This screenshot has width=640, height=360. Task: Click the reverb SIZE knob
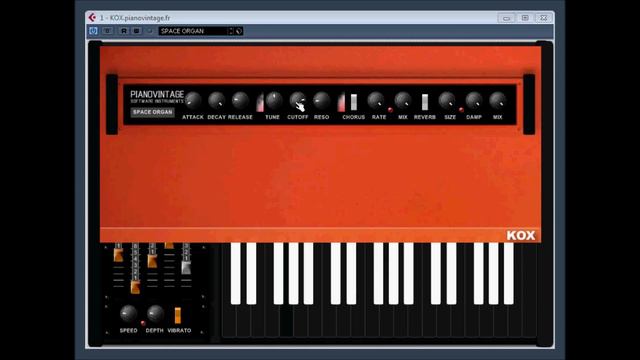click(447, 100)
